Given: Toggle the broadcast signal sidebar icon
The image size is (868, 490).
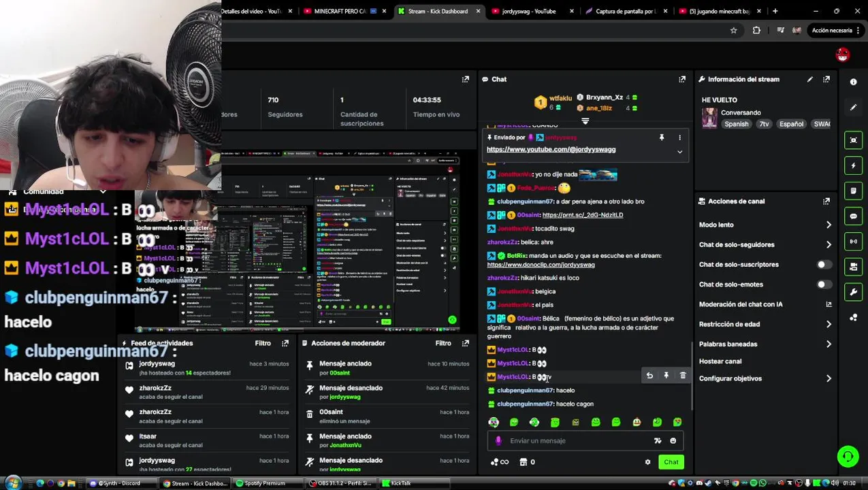Looking at the screenshot, I should point(853,242).
